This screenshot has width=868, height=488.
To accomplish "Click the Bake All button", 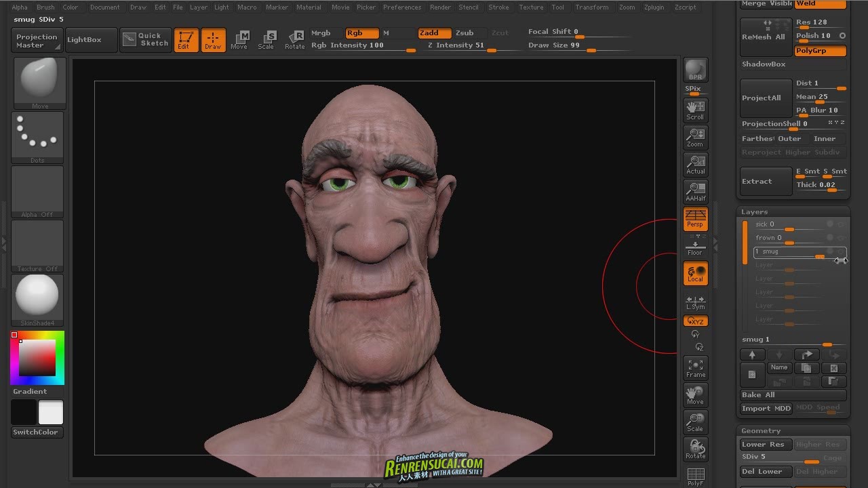I will click(x=793, y=394).
